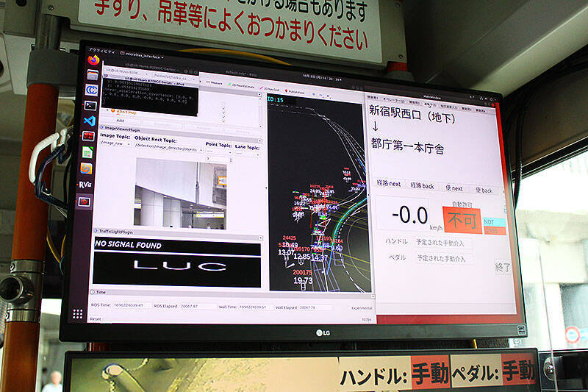Click the red 不可 status indicator
The width and height of the screenshot is (588, 392).
[x=462, y=221]
